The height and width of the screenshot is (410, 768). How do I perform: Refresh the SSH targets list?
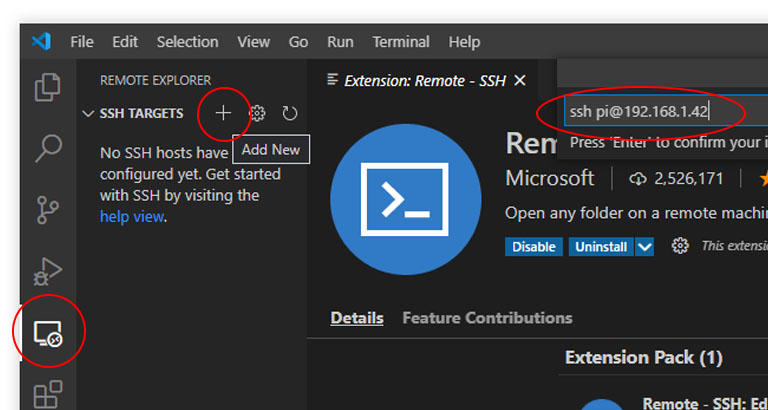[290, 114]
